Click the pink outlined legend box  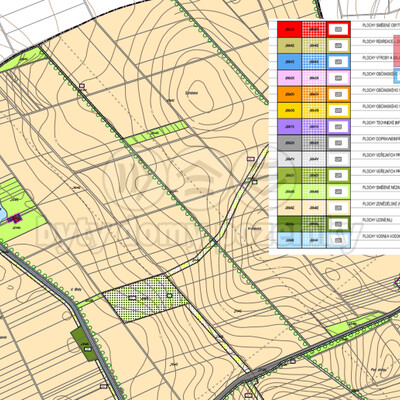click(338, 78)
